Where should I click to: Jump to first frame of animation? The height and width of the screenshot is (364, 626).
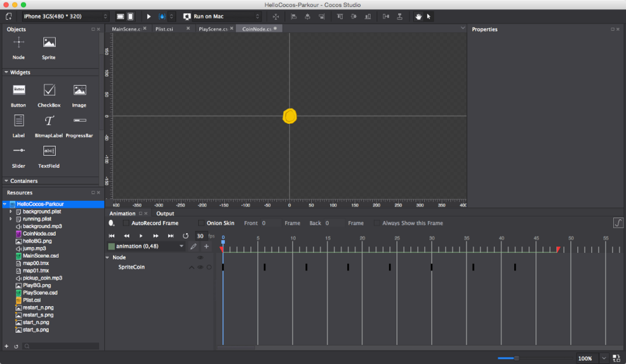tap(112, 236)
